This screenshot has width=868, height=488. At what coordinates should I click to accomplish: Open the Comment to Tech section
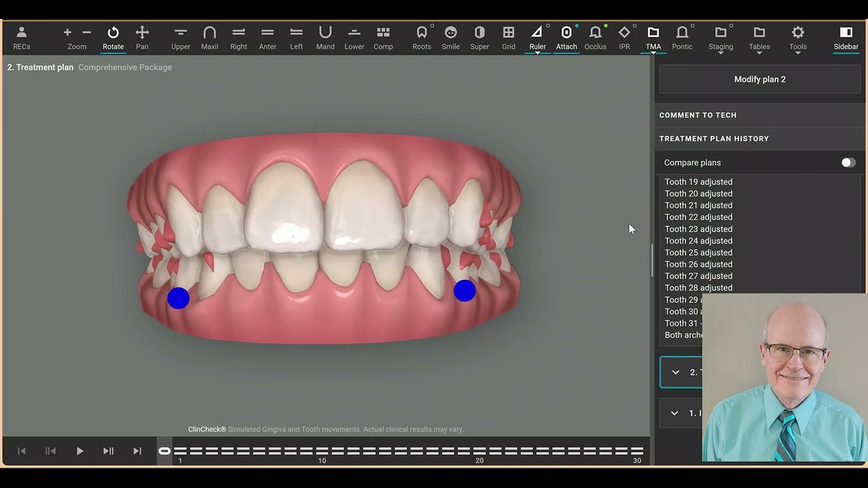tap(759, 115)
